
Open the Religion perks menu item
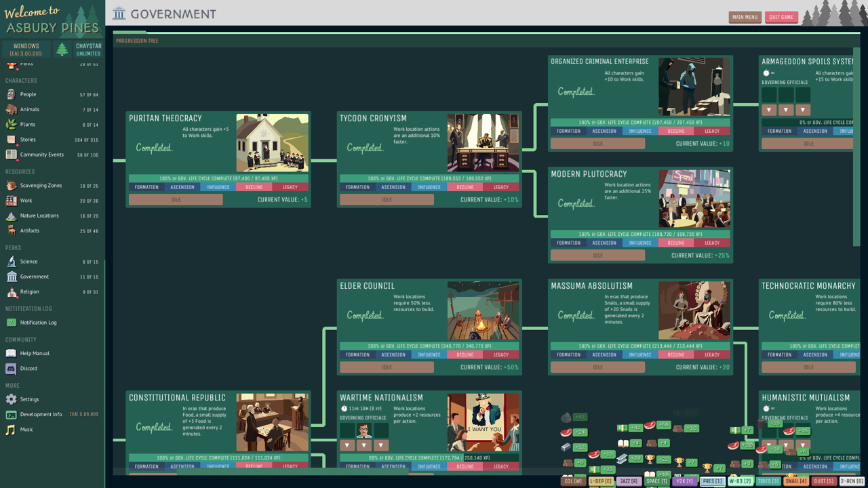click(x=30, y=292)
